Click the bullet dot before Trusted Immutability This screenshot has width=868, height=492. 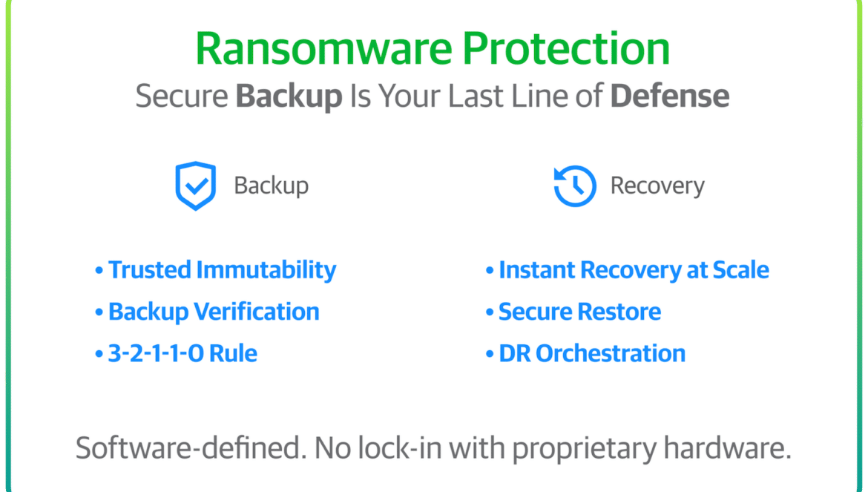pyautogui.click(x=99, y=271)
